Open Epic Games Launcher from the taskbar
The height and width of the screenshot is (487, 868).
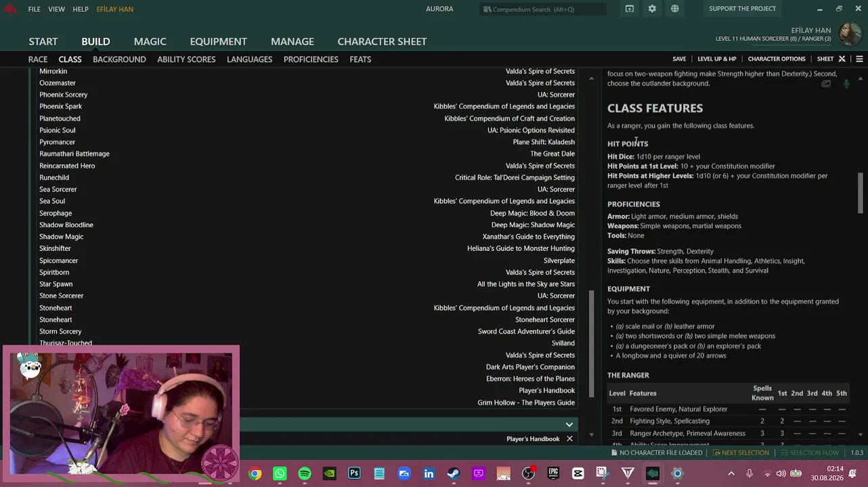553,474
